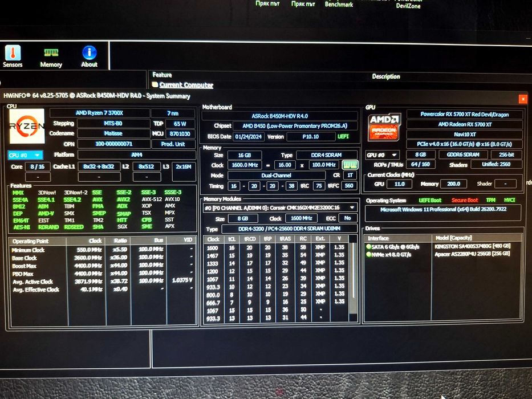Viewport: 532px width, 399px height.
Task: Click the AMD B450 chipset field
Action: click(295, 126)
